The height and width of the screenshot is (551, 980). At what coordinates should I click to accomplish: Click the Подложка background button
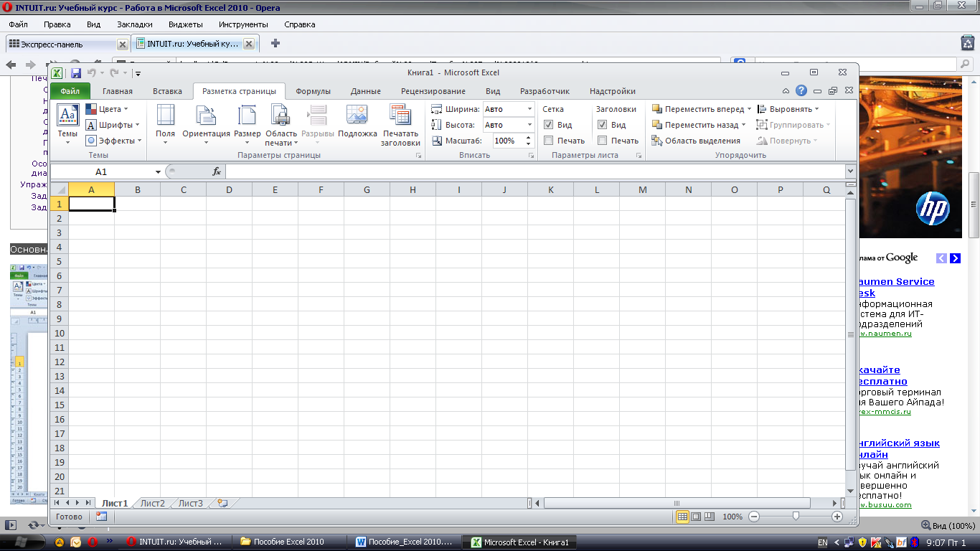[357, 122]
